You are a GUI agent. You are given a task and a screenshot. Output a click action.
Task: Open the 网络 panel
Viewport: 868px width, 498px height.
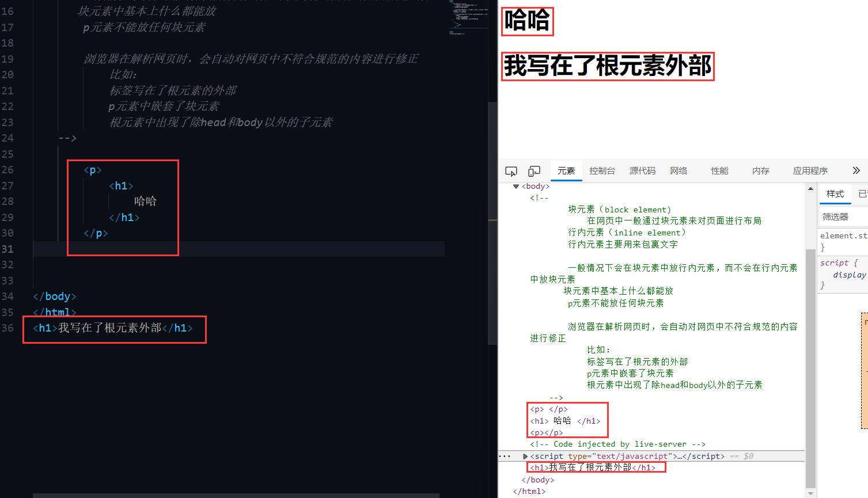coord(679,170)
